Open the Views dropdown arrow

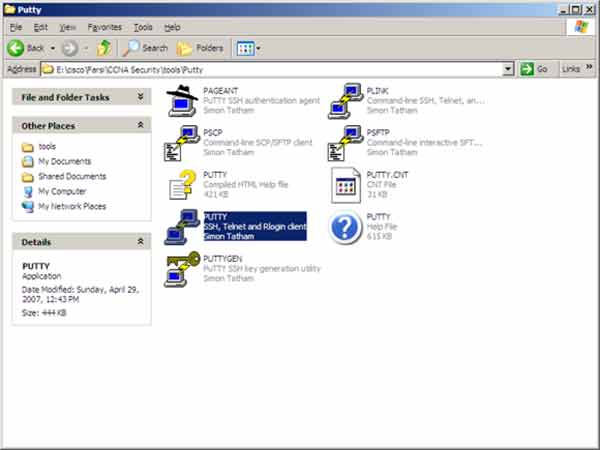[258, 48]
